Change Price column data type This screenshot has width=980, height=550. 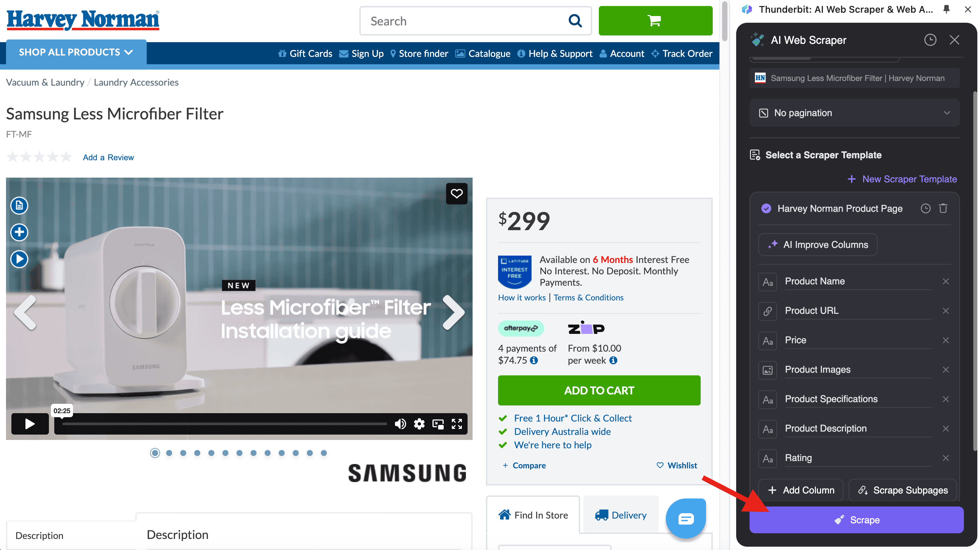click(x=767, y=341)
